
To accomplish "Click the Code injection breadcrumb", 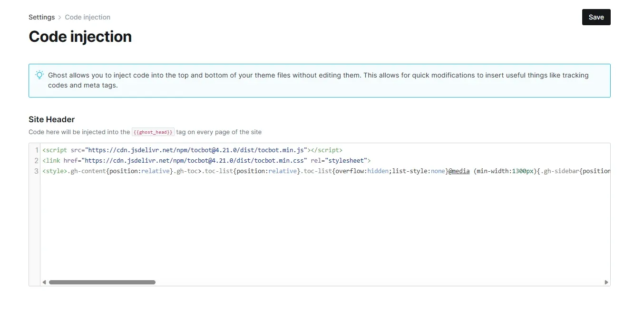I will pos(88,17).
